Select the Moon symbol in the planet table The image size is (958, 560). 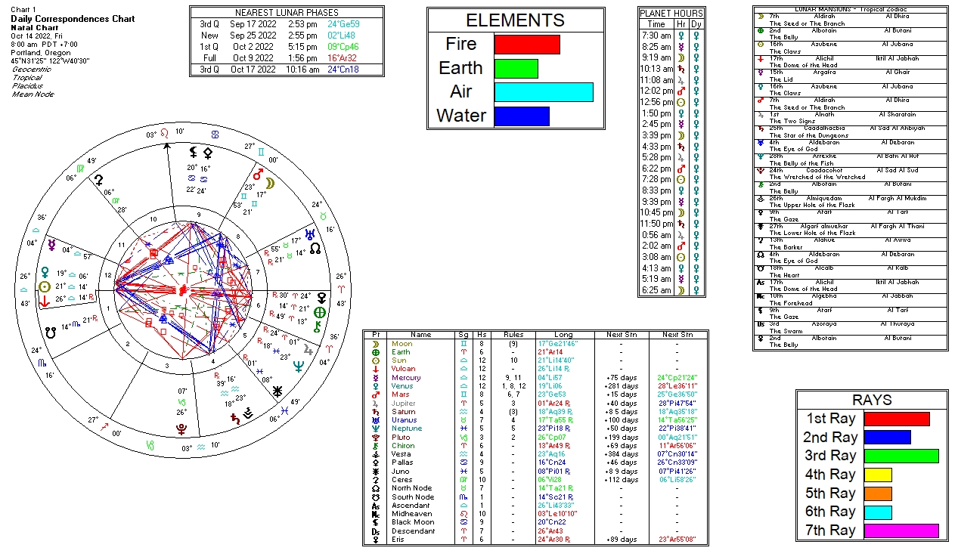point(375,344)
